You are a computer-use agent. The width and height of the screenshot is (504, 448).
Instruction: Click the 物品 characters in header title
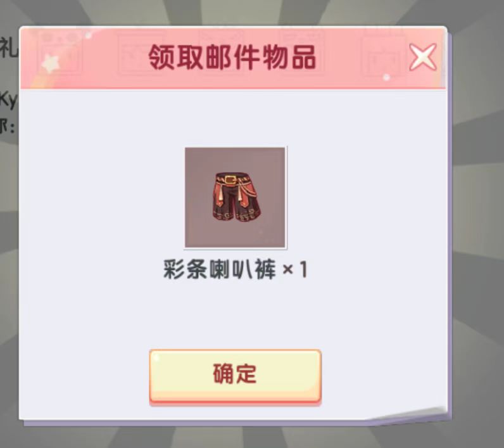[289, 57]
